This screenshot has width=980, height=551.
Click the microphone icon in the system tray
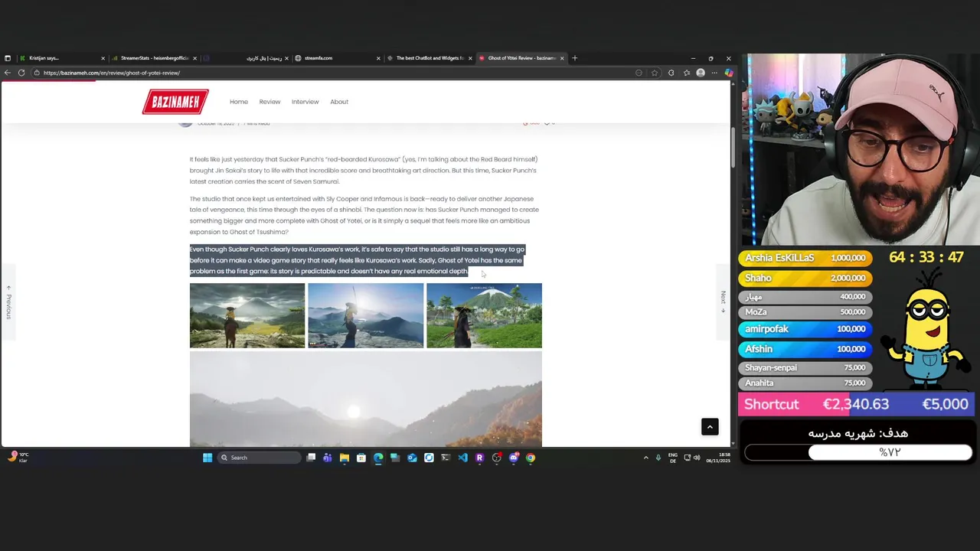[x=658, y=458]
